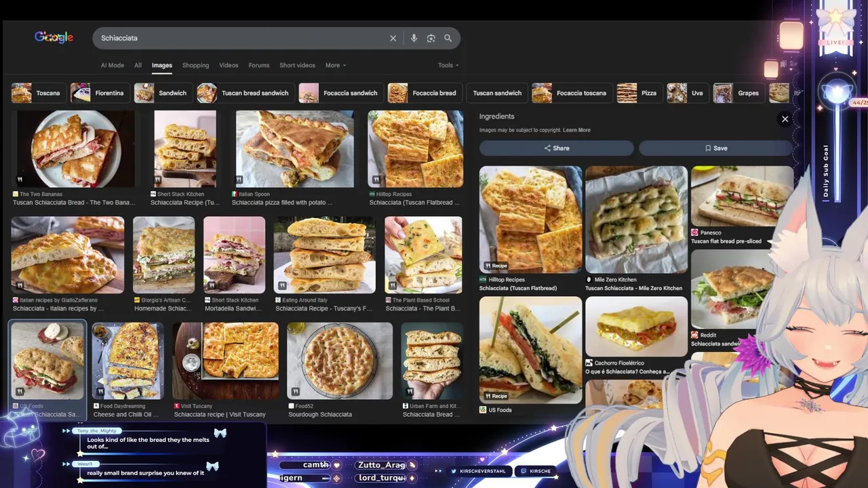The image size is (868, 488).
Task: Open Food Daydreaming Cheese and Chilli image
Action: point(127,361)
